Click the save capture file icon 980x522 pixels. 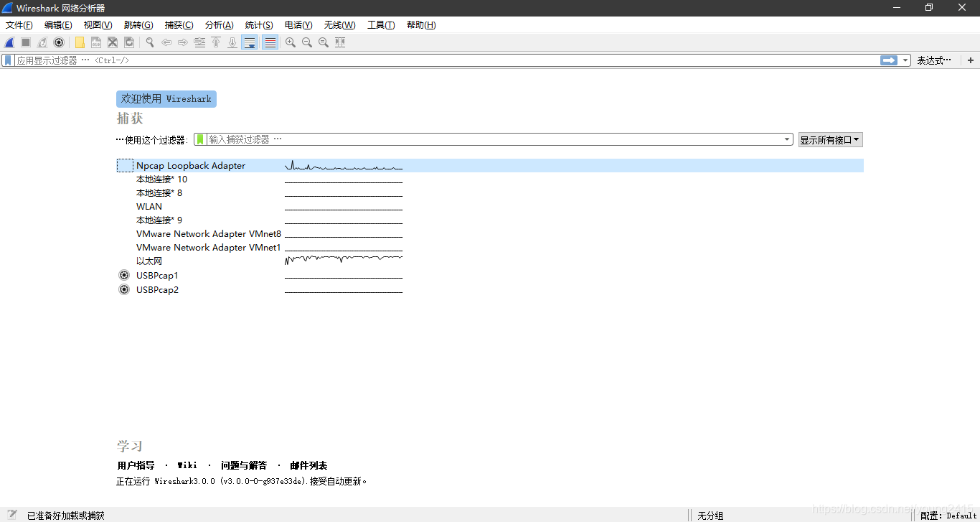[96, 42]
